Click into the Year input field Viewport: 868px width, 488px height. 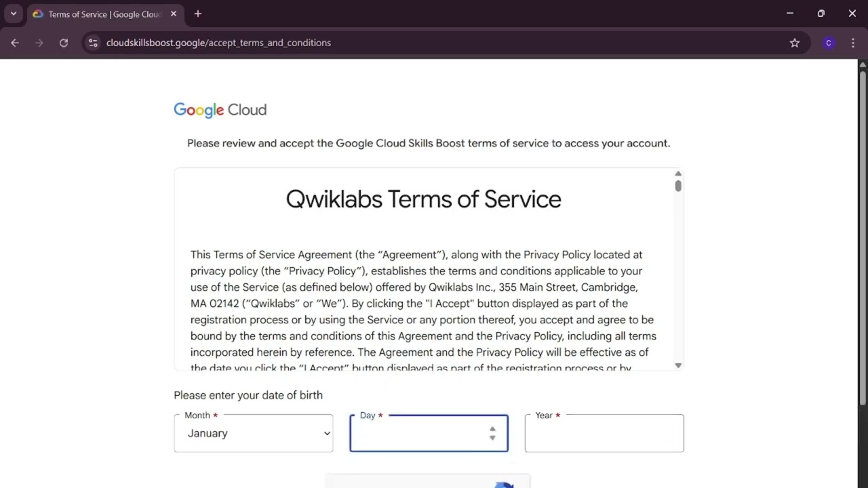604,433
